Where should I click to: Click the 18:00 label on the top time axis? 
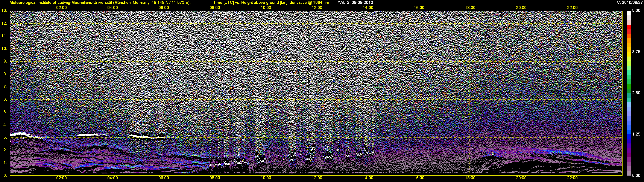[470, 7]
